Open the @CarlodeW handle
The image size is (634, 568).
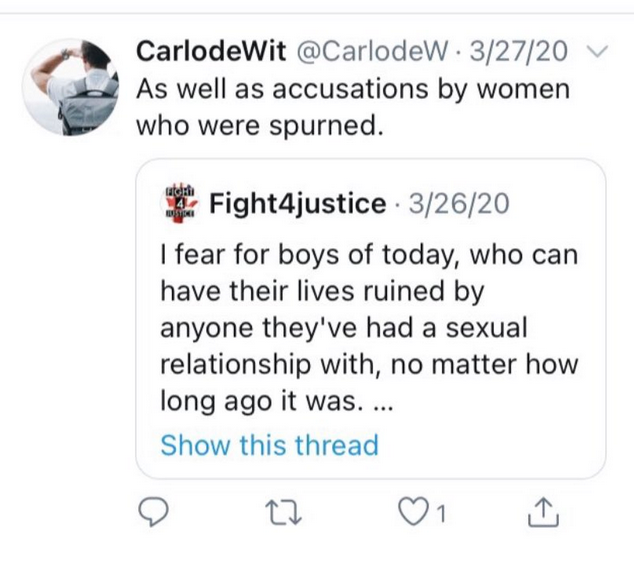373,52
